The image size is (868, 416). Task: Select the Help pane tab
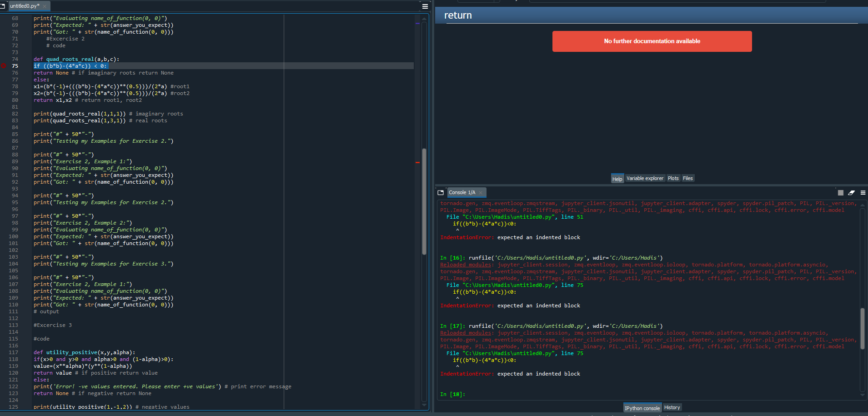pos(617,179)
